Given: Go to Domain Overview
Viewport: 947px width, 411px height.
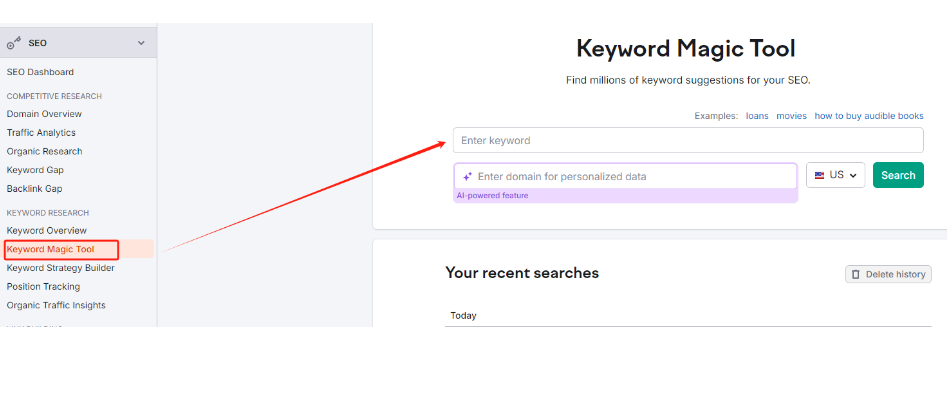Looking at the screenshot, I should point(44,114).
